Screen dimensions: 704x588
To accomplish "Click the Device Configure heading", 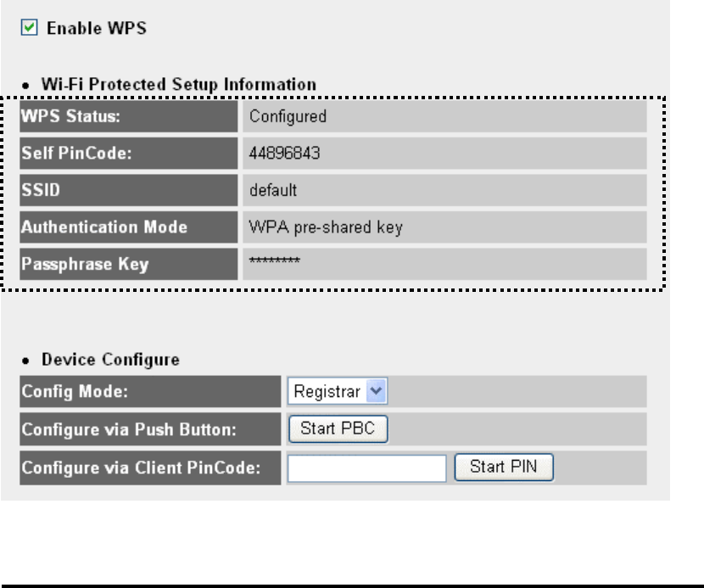I will [110, 360].
